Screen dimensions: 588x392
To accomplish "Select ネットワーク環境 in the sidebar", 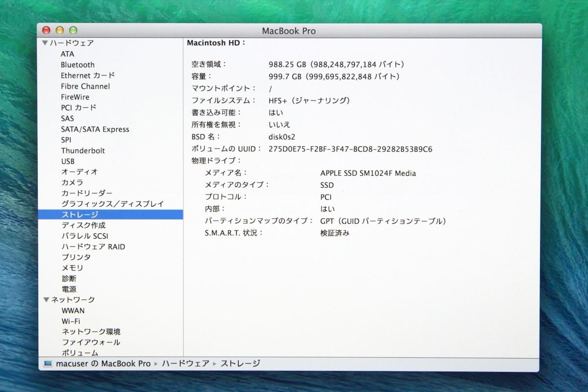I will tap(91, 332).
